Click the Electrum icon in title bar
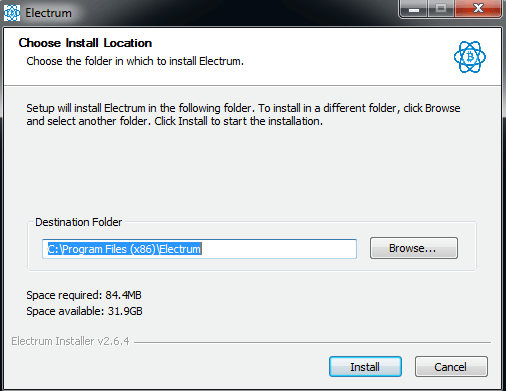506x391 pixels. (x=12, y=13)
